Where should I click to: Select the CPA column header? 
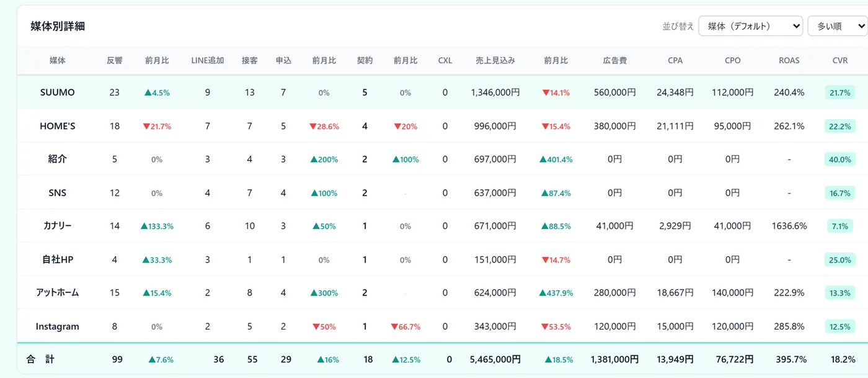[x=675, y=61]
